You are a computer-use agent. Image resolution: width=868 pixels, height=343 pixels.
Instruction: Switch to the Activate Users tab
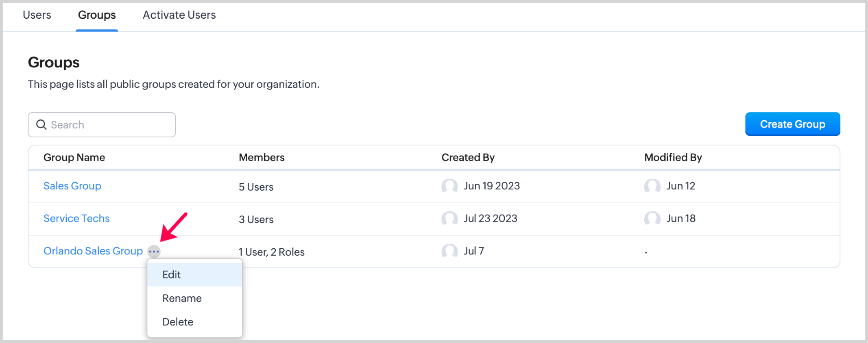click(x=179, y=15)
